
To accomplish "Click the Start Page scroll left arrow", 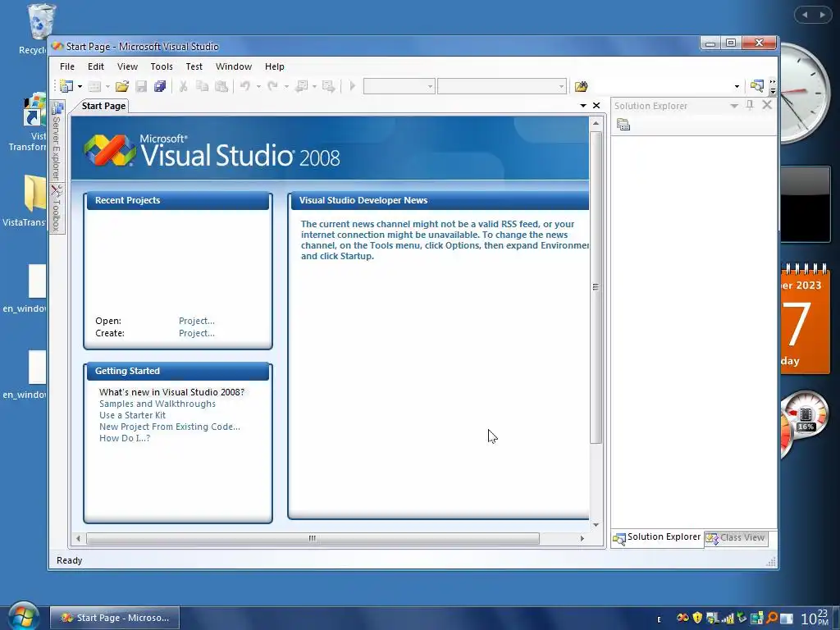I will (x=78, y=538).
